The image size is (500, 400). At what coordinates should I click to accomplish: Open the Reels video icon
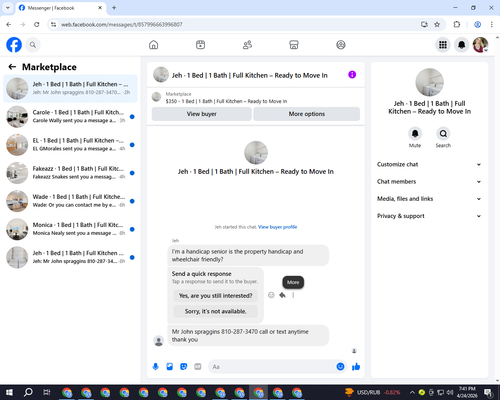(200, 45)
